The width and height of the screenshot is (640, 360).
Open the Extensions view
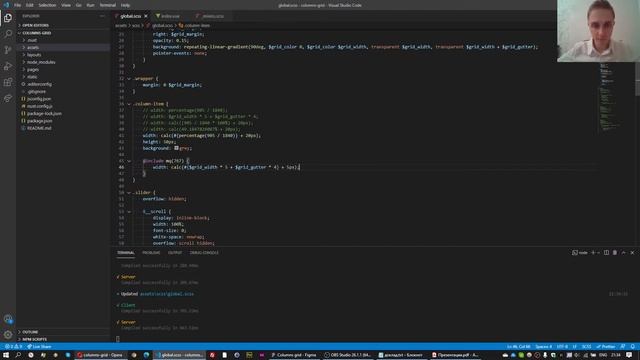click(x=8, y=82)
